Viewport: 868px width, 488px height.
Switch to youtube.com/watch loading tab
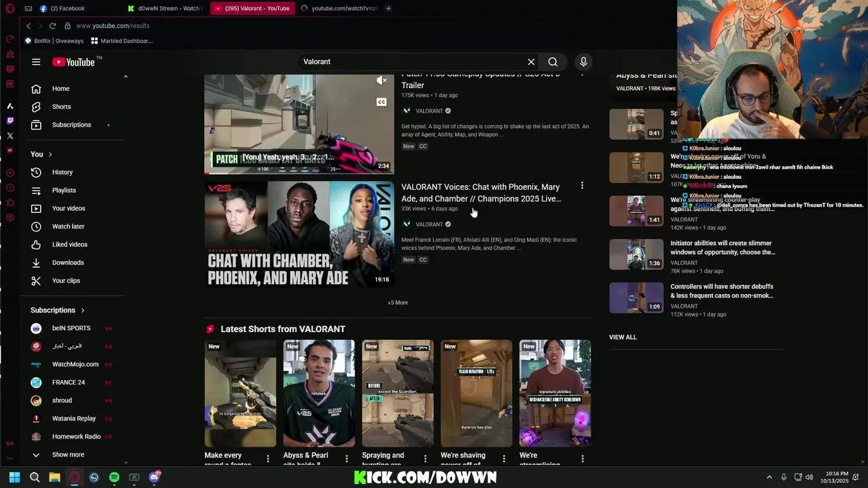pyautogui.click(x=339, y=8)
